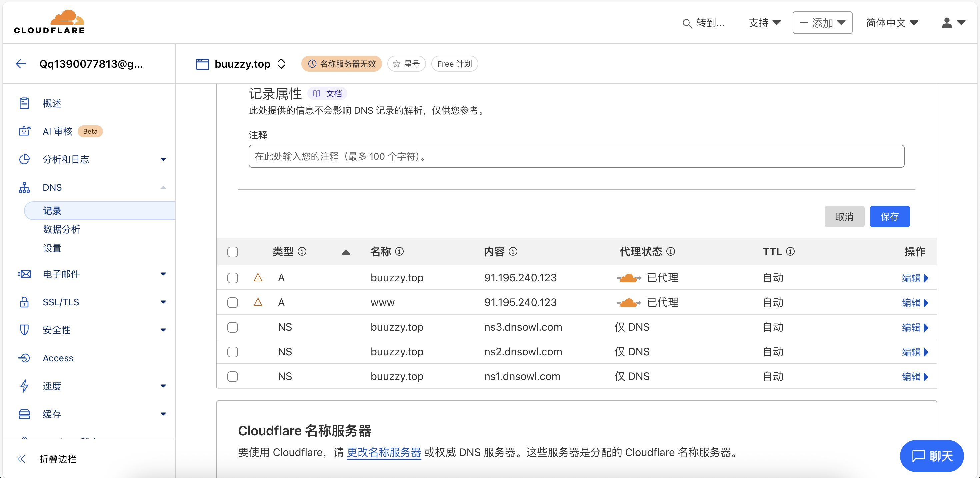The height and width of the screenshot is (478, 980).
Task: Click the info icon next to 内容
Action: 513,251
